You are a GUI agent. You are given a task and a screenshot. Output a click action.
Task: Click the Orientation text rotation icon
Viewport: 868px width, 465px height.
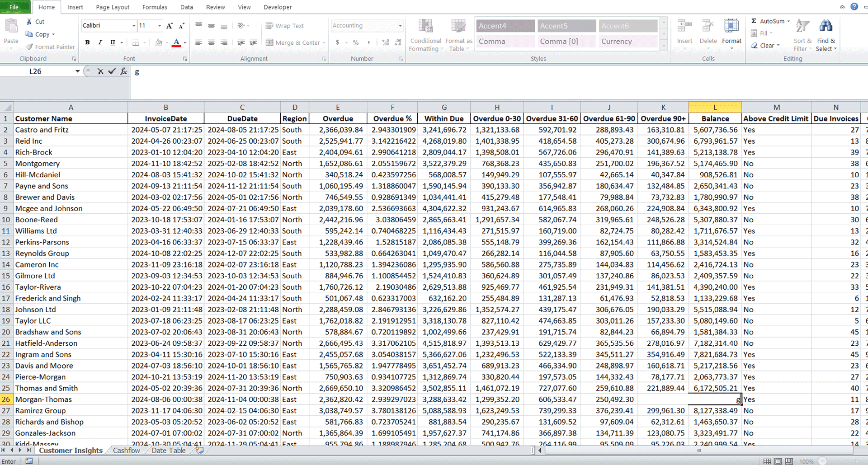(241, 26)
